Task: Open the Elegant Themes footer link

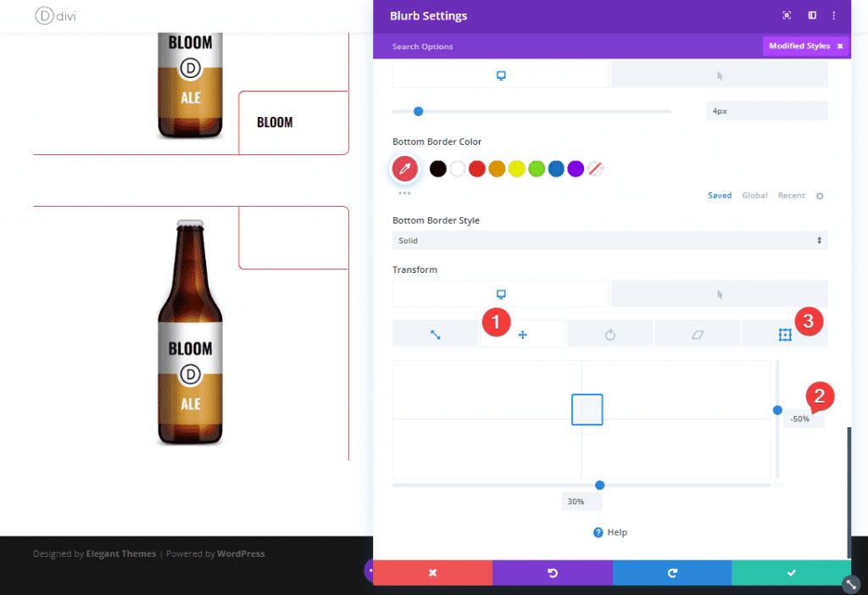Action: click(120, 553)
